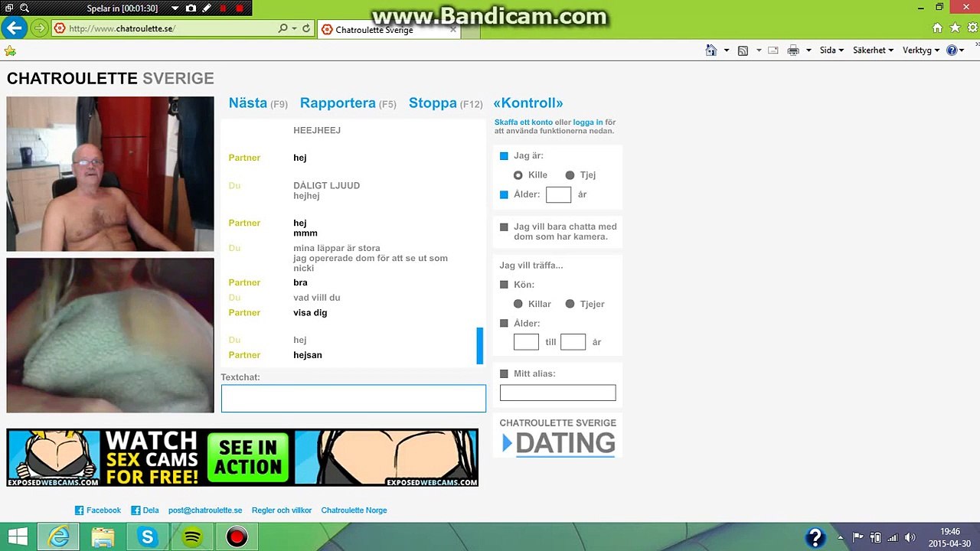Click the browser Forward arrow button
This screenshot has height=551, width=980.
tap(39, 29)
